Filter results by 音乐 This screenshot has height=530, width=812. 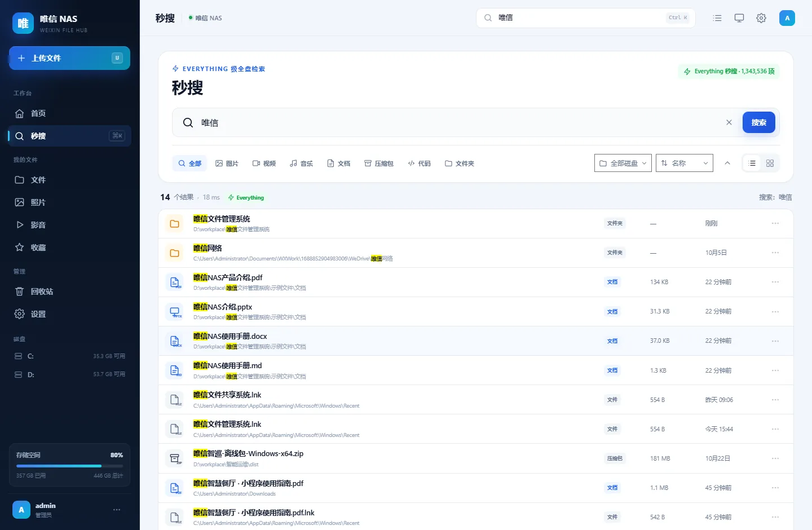pos(301,164)
